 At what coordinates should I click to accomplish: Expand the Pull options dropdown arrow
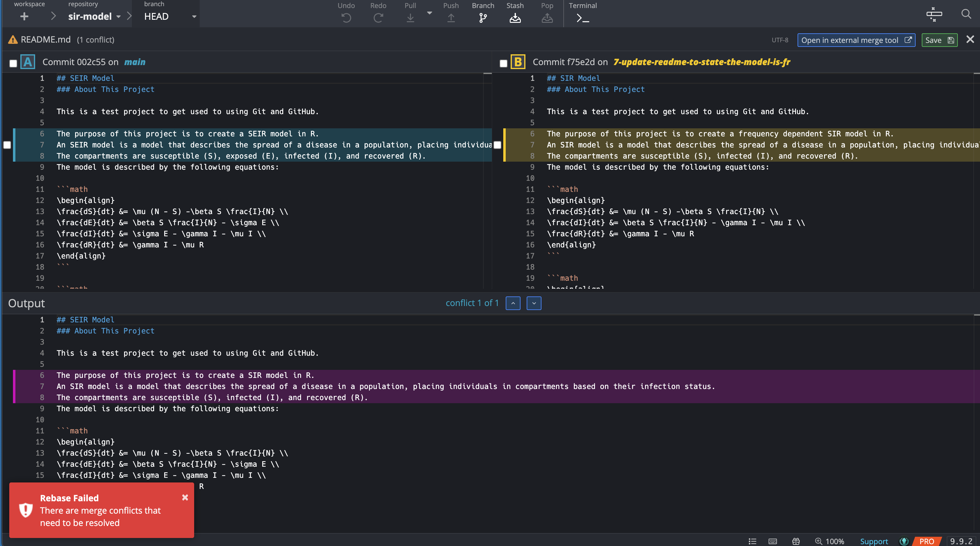click(x=430, y=13)
